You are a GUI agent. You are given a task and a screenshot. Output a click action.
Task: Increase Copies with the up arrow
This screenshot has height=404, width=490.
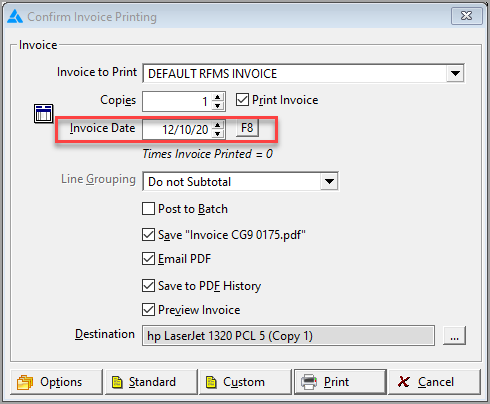coord(218,97)
